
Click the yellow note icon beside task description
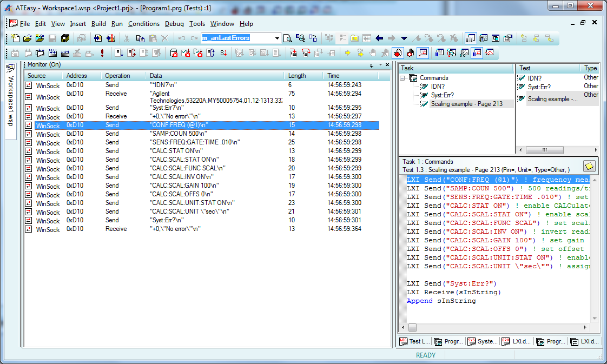589,166
